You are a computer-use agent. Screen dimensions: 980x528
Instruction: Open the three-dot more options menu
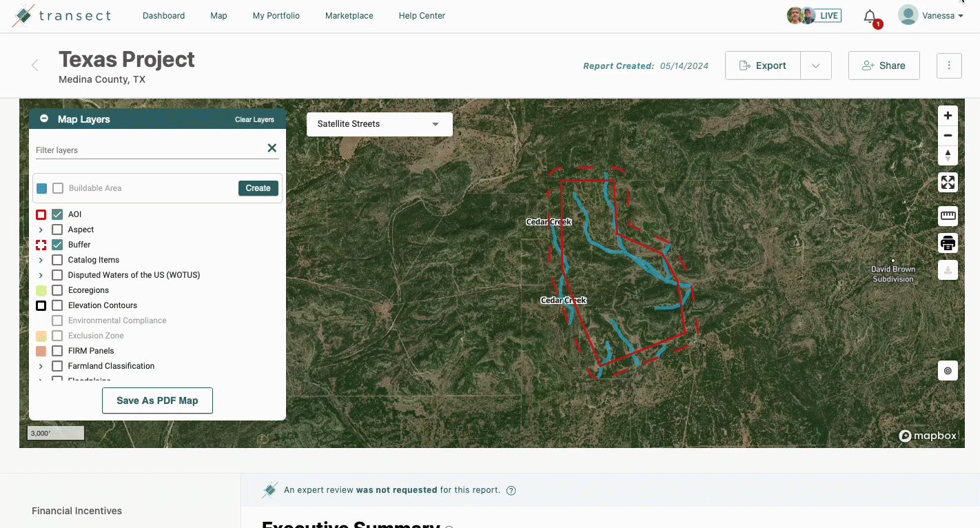click(x=949, y=65)
